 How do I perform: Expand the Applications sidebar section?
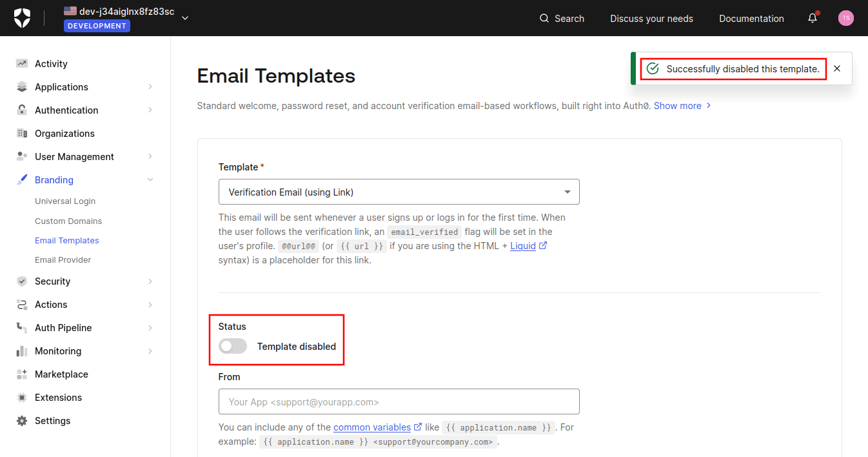tap(150, 86)
